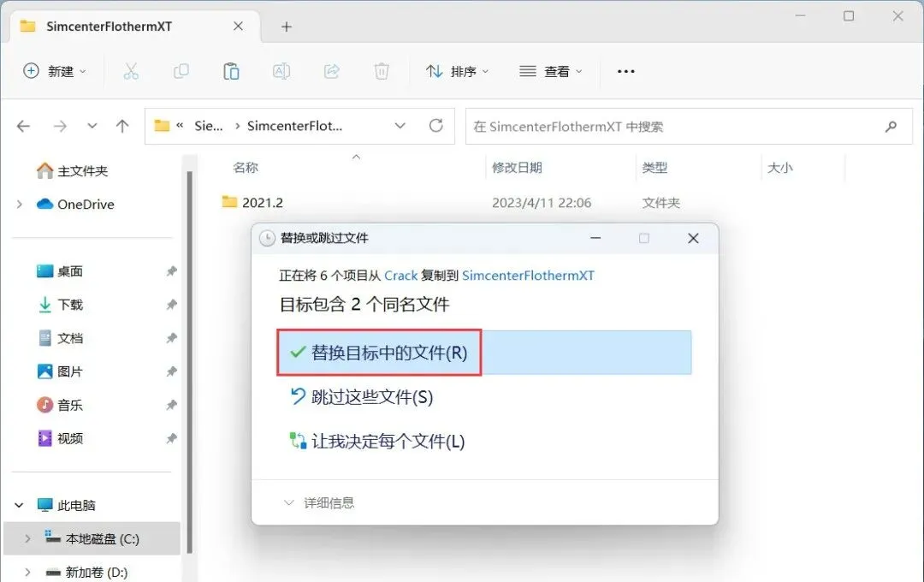Screen dimensions: 924x582
Task: Close the SimcenterFlothermXT tab
Action: tap(238, 26)
